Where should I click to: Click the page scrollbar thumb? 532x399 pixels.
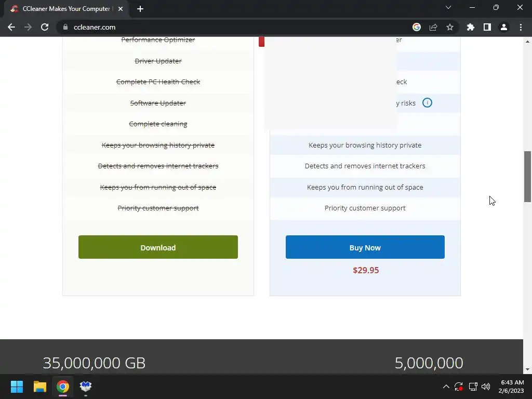tap(527, 177)
